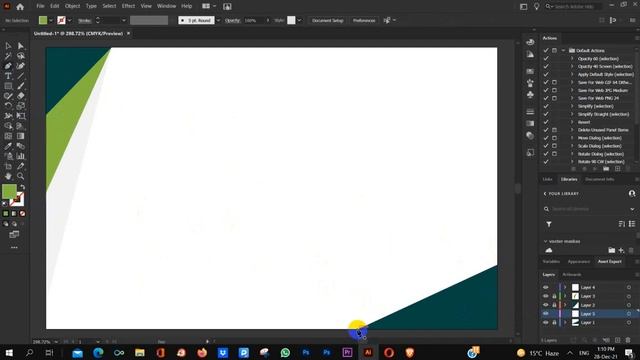Viewport: 640px width, 360px height.
Task: Hide Layer 4 with its eye icon
Action: coord(546,287)
